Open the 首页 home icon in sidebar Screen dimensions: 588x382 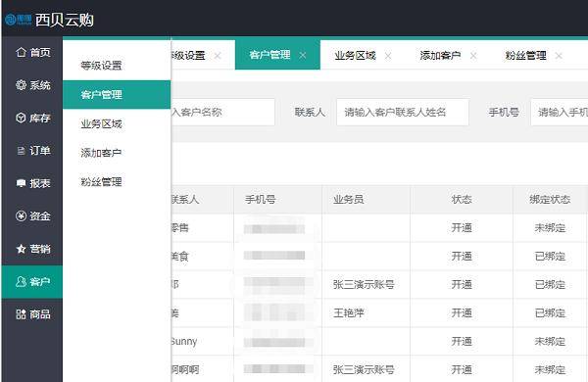point(21,52)
